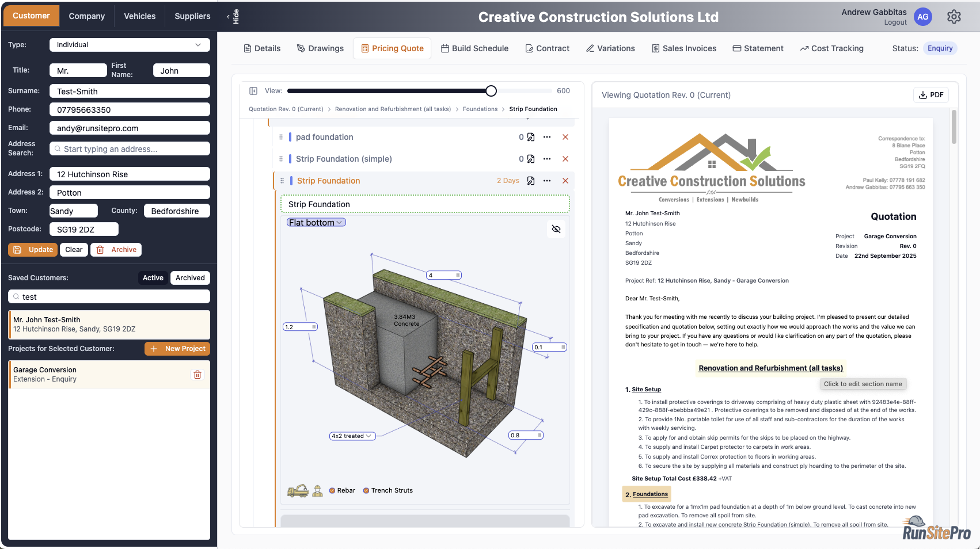Click the Archive trash button
Image resolution: width=980 pixels, height=549 pixels.
tap(116, 250)
